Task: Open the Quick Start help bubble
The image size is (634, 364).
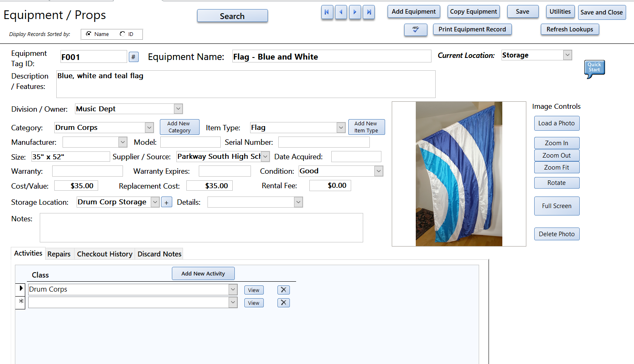Action: click(594, 68)
